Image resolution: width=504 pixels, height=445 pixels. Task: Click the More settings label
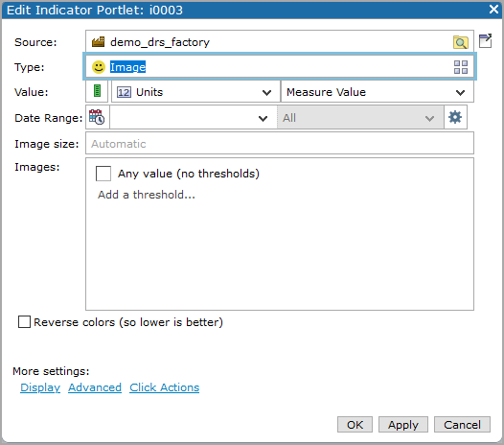pyautogui.click(x=51, y=371)
